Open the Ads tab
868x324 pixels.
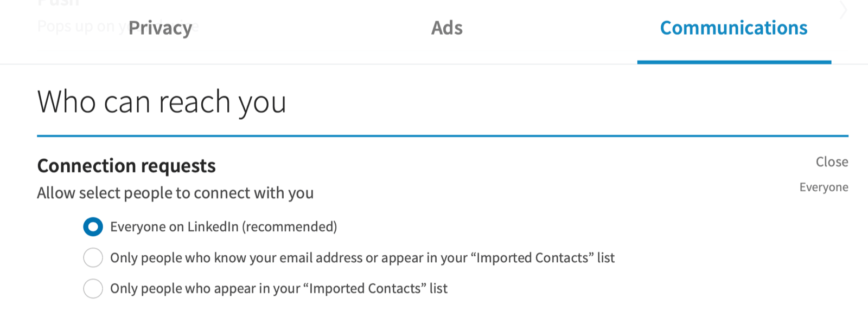pos(446,28)
